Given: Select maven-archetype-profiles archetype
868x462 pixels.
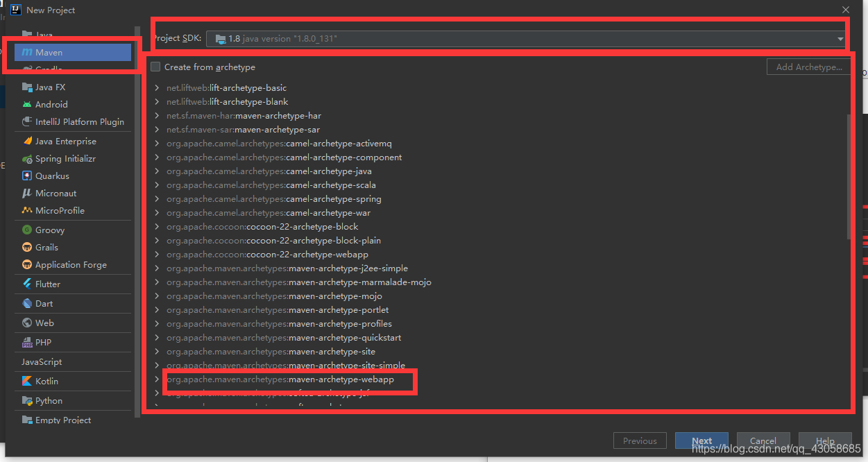Looking at the screenshot, I should (279, 324).
